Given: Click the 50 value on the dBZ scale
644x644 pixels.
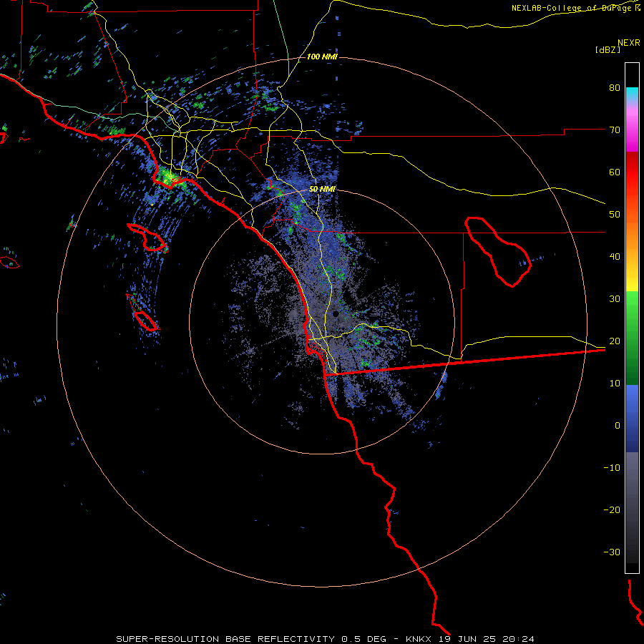Looking at the screenshot, I should 615,215.
